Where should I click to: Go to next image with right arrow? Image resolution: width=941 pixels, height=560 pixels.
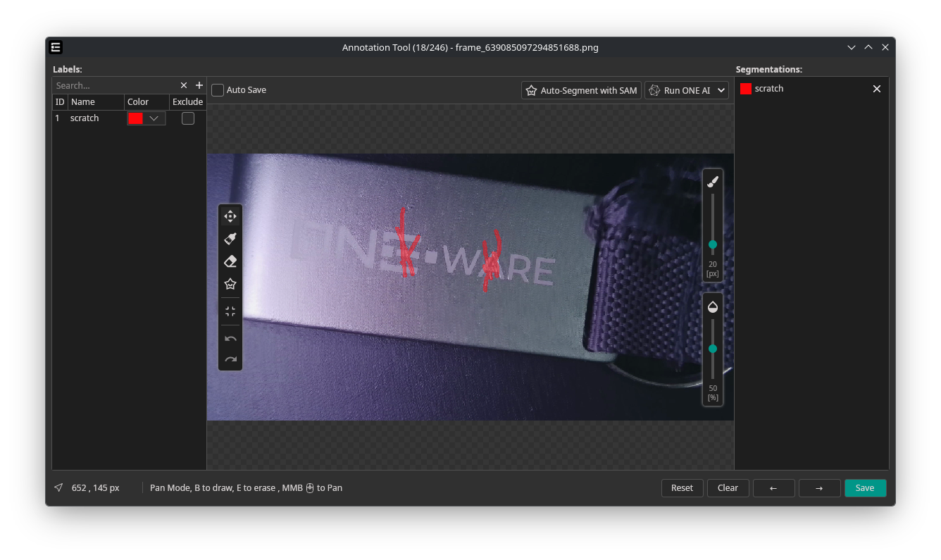click(819, 488)
